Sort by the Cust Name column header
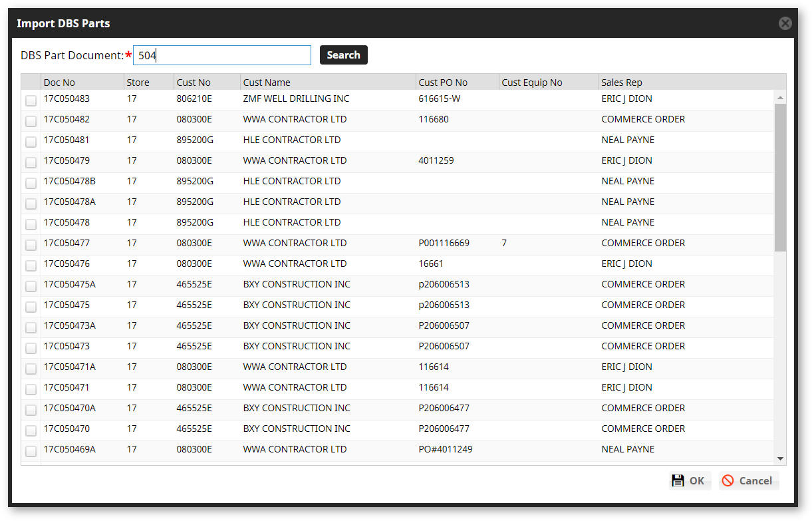This screenshot has width=812, height=521. [265, 82]
